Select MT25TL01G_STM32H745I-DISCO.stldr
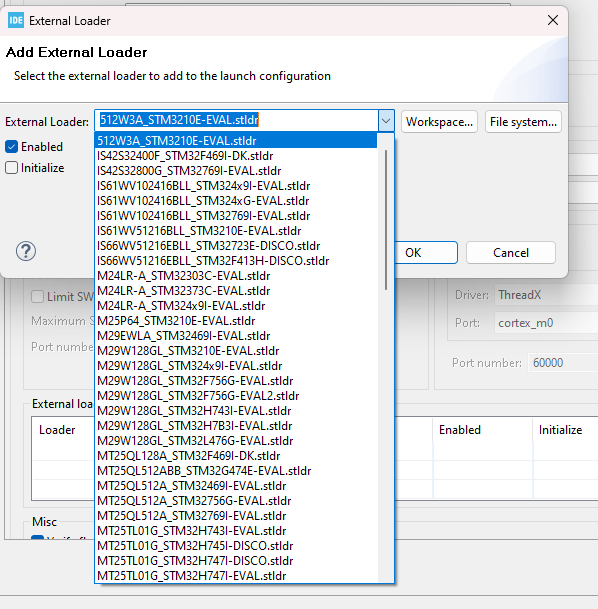The image size is (598, 609). pyautogui.click(x=236, y=546)
